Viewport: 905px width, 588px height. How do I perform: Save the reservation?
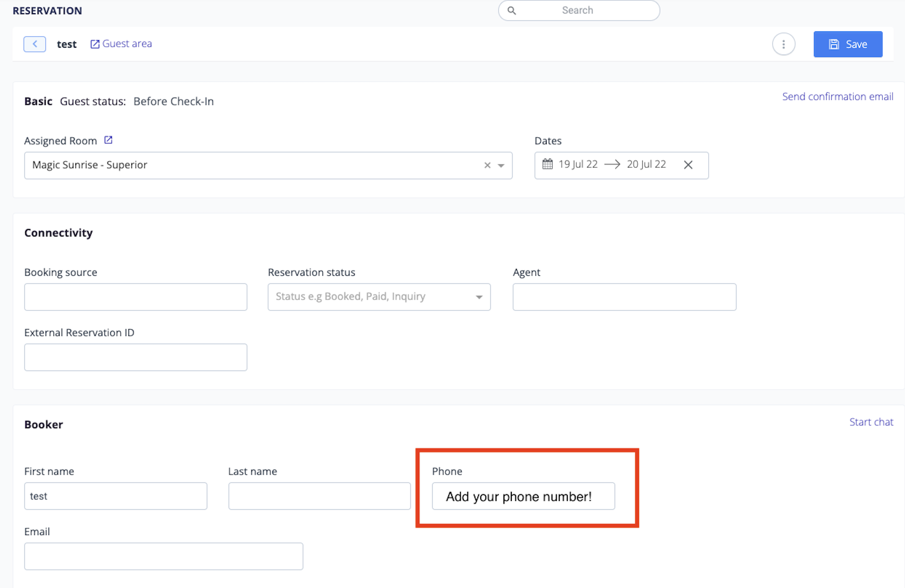pos(848,44)
